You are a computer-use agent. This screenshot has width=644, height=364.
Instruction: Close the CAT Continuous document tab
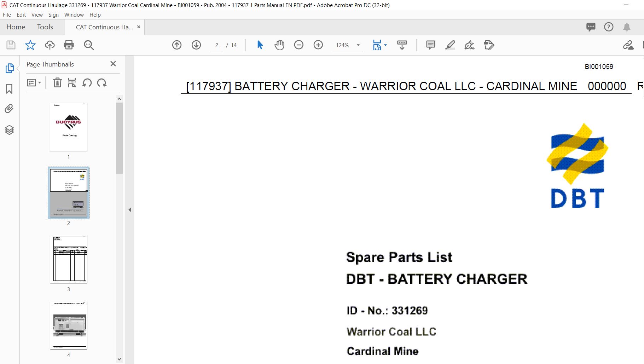point(139,27)
